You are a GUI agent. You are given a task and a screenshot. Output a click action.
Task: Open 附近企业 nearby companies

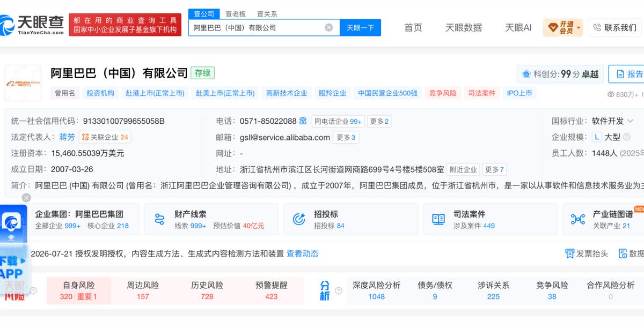[463, 169]
